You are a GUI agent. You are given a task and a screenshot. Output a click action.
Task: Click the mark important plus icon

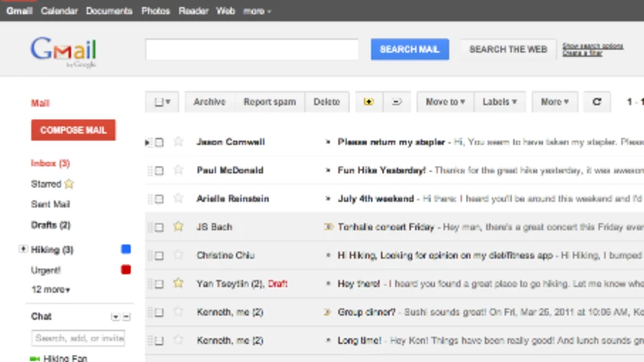coord(369,102)
